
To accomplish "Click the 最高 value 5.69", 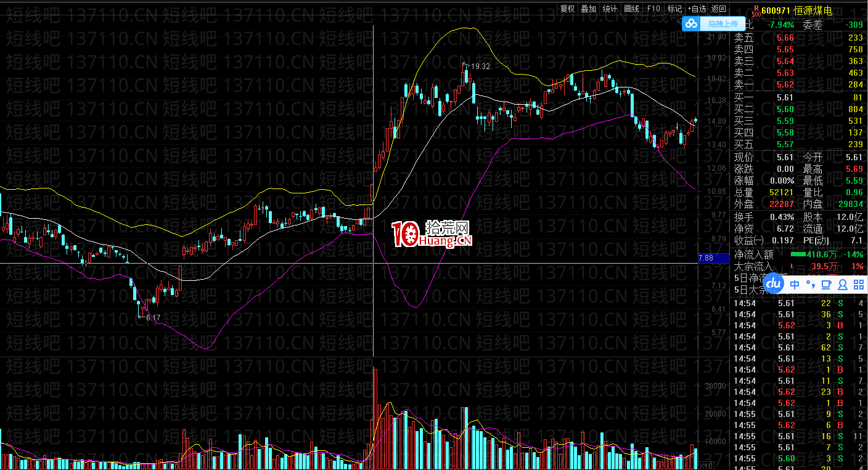I will pyautogui.click(x=854, y=169).
